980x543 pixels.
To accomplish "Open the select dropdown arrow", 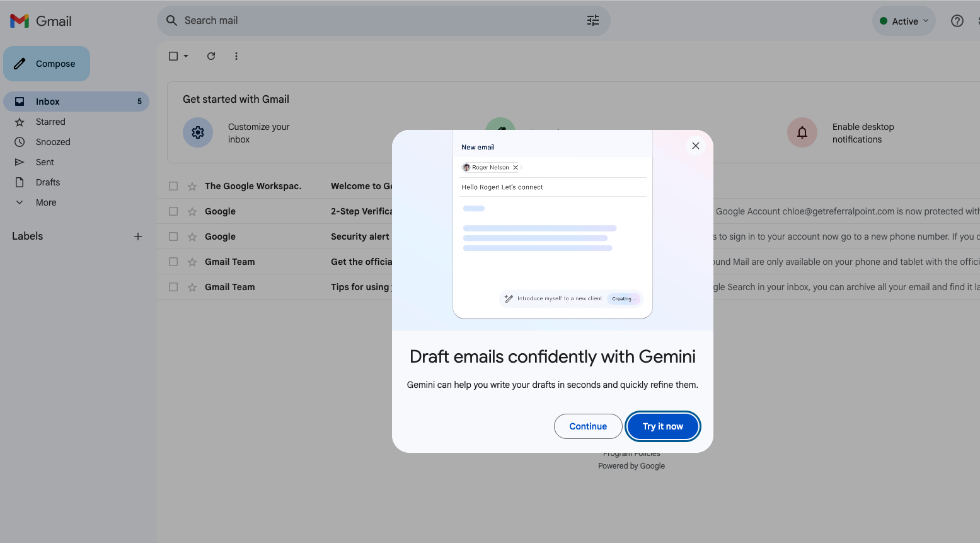I will point(186,56).
